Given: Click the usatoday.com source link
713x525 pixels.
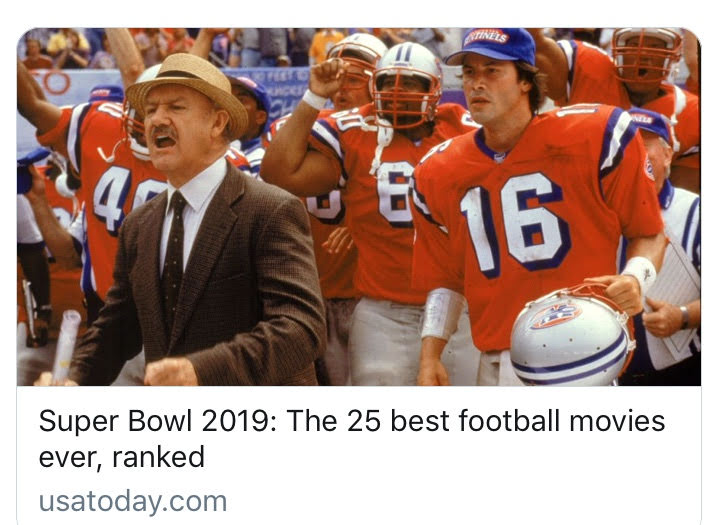Looking at the screenshot, I should [x=133, y=500].
